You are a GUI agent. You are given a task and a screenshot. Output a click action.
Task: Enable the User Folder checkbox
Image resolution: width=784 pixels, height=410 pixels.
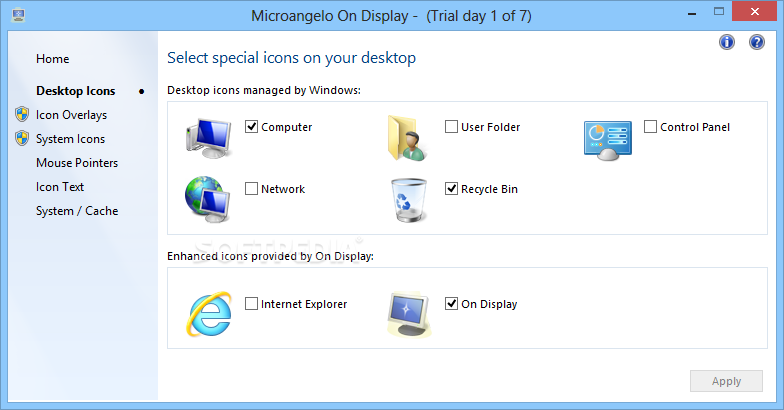click(451, 126)
